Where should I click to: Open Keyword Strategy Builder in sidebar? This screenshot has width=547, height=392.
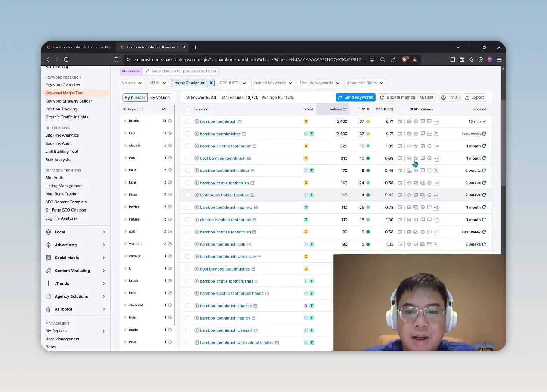click(69, 101)
